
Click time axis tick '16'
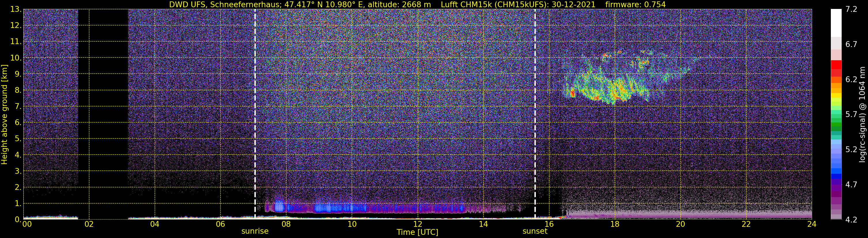point(549,224)
